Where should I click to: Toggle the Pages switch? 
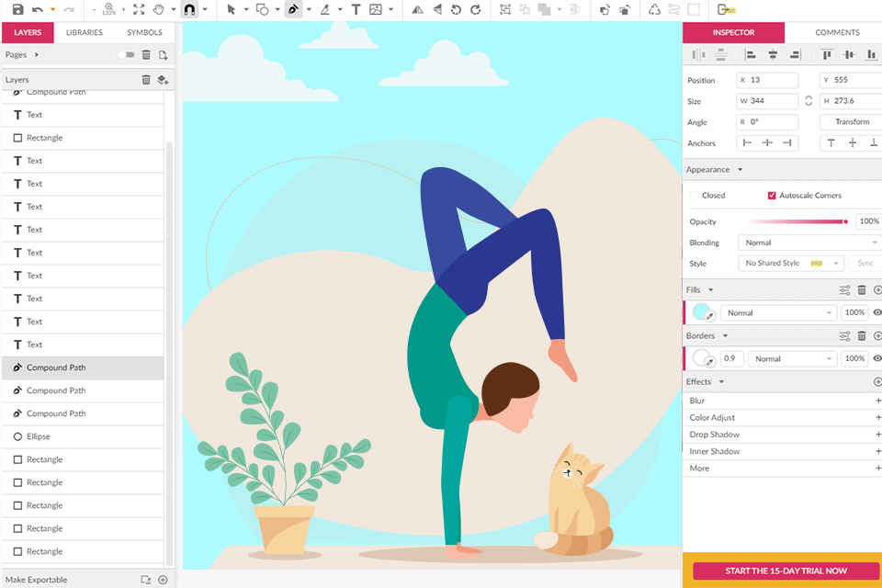(x=126, y=55)
